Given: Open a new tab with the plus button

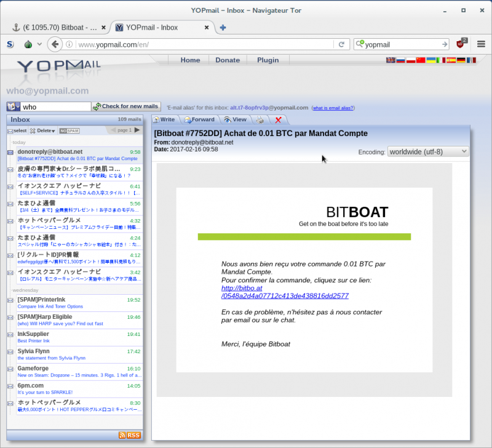Looking at the screenshot, I should tap(223, 28).
